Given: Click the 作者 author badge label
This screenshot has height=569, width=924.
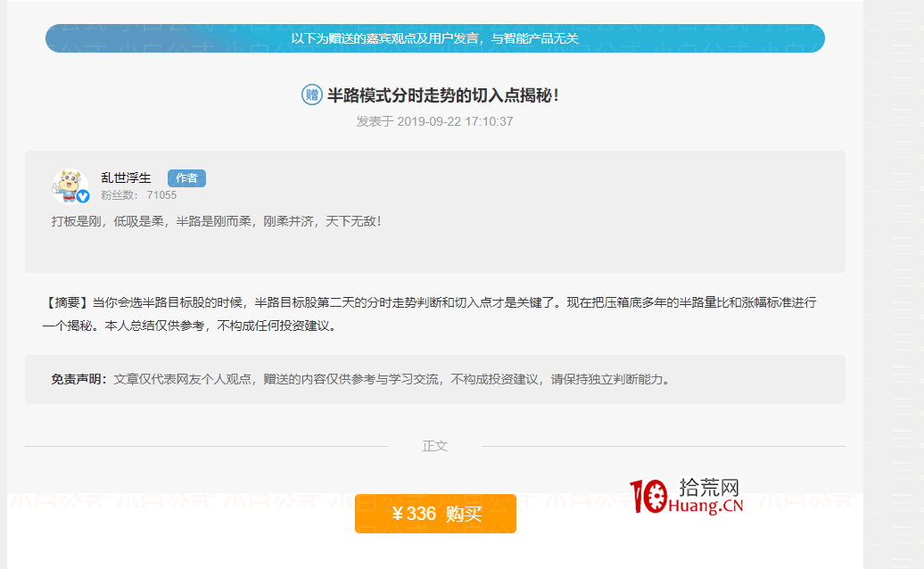Looking at the screenshot, I should [x=186, y=178].
